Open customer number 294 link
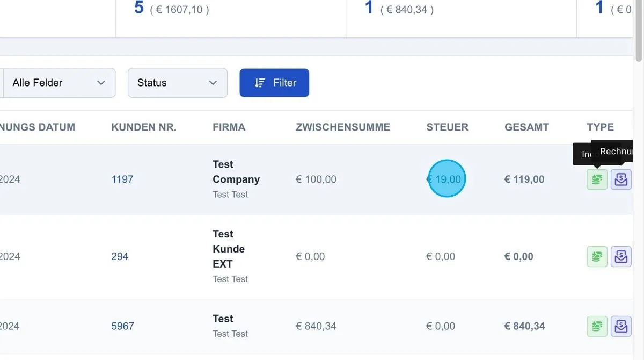The width and height of the screenshot is (644, 360). pos(120,257)
